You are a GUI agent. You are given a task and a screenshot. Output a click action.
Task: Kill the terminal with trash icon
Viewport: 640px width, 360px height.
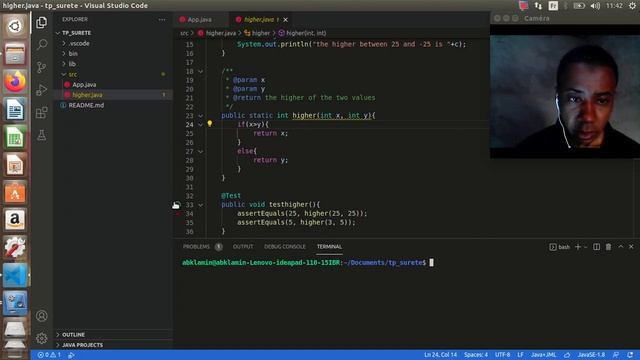608,247
